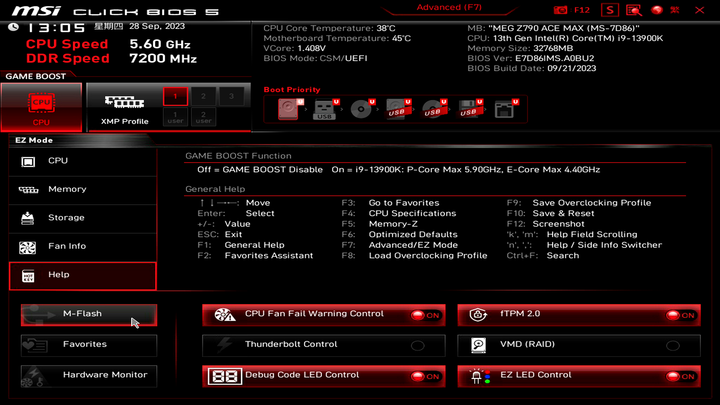
Task: Open the Memory section
Action: tap(83, 190)
